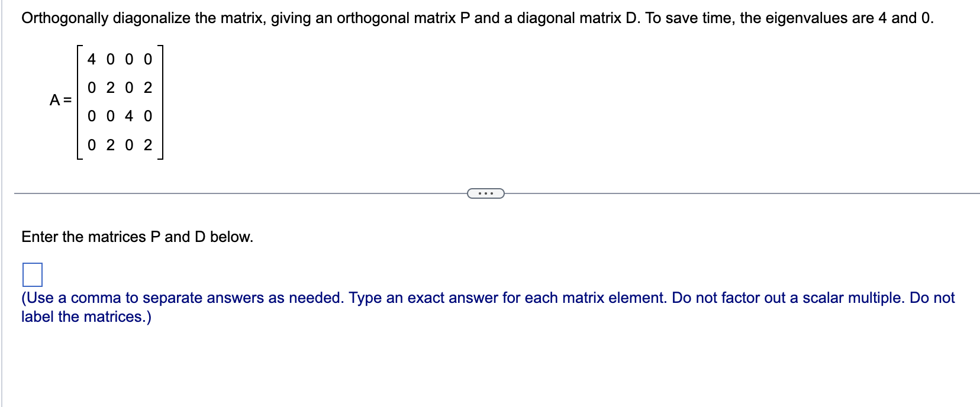980x407 pixels.
Task: Click the second row '0 2 0 2' of matrix A
Action: click(x=118, y=88)
